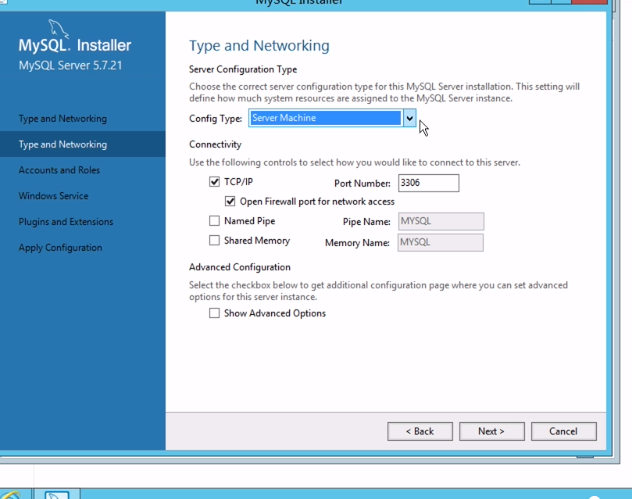Click the MySQL Server 5.7.21 text
The width and height of the screenshot is (632, 499).
tap(71, 65)
